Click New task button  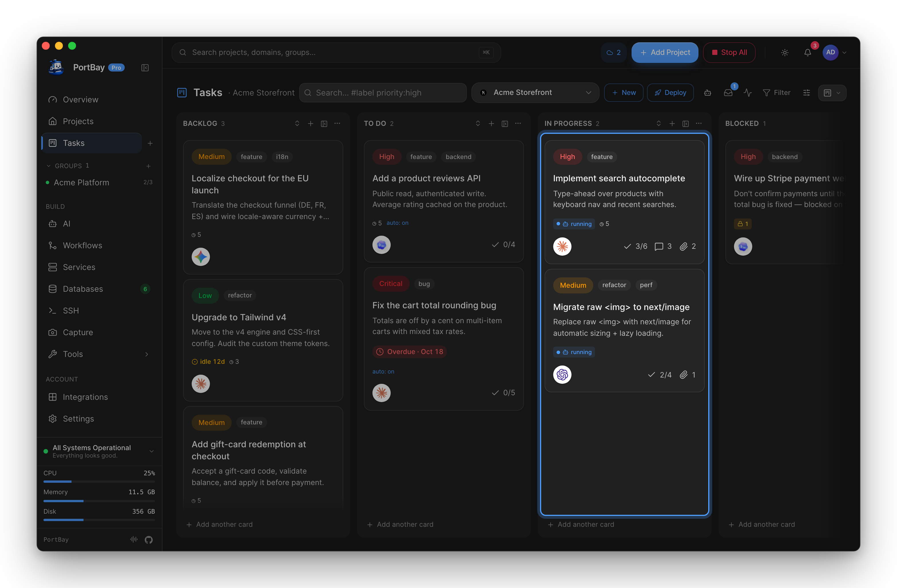pyautogui.click(x=623, y=93)
